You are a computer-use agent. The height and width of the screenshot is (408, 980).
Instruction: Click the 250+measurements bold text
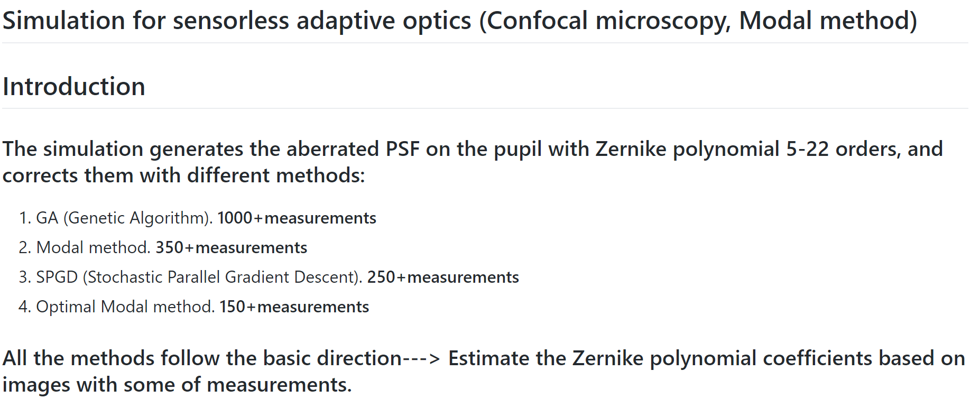(x=443, y=277)
